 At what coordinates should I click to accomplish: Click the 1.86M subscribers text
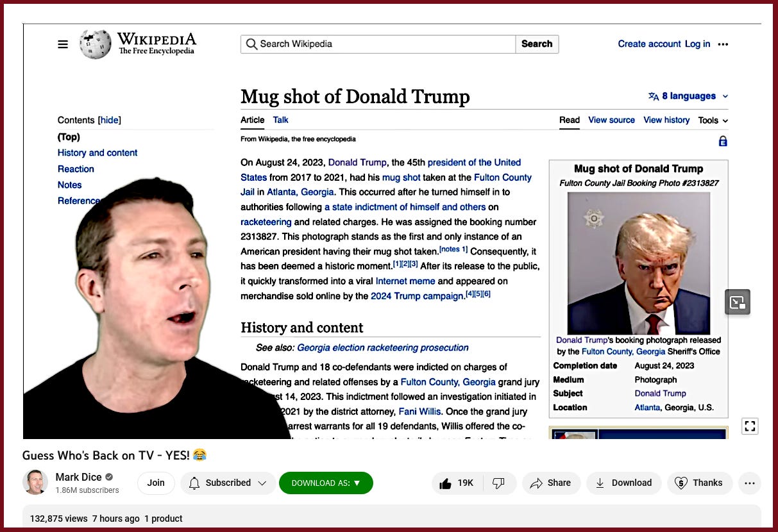(x=87, y=490)
